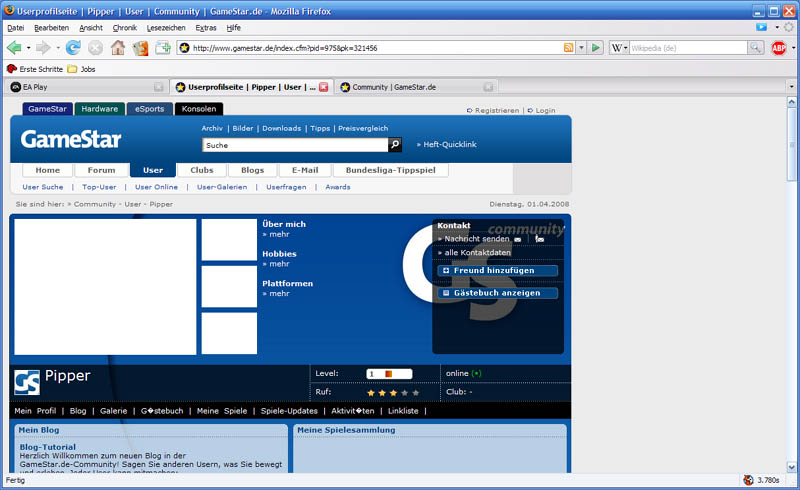
Task: Click the GS avatar logo beside Pipper
Action: tap(27, 383)
